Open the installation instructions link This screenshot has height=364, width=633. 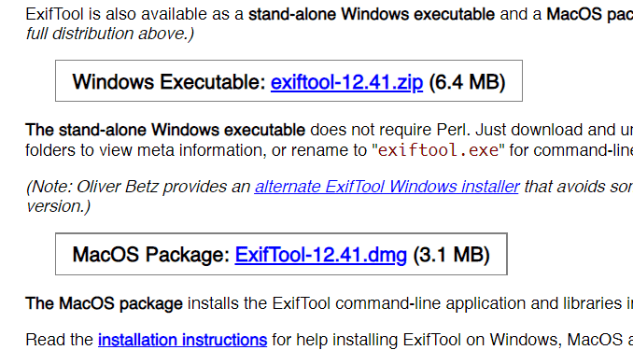(x=182, y=340)
